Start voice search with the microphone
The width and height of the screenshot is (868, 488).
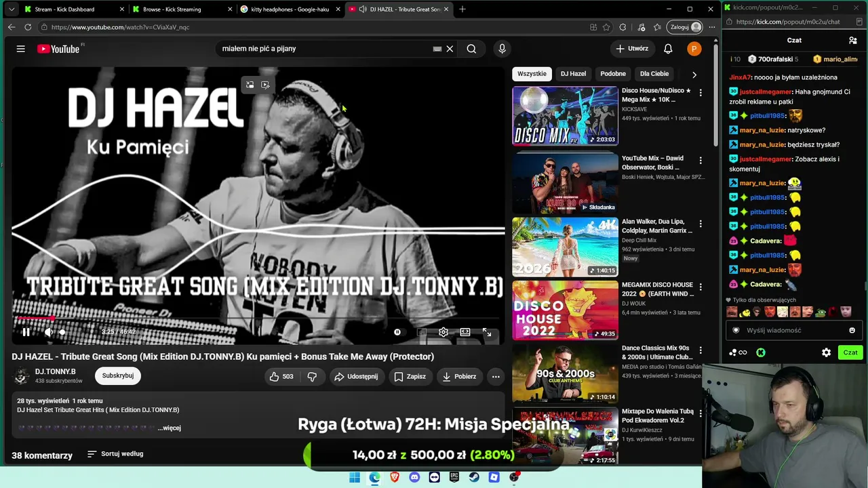pos(502,49)
